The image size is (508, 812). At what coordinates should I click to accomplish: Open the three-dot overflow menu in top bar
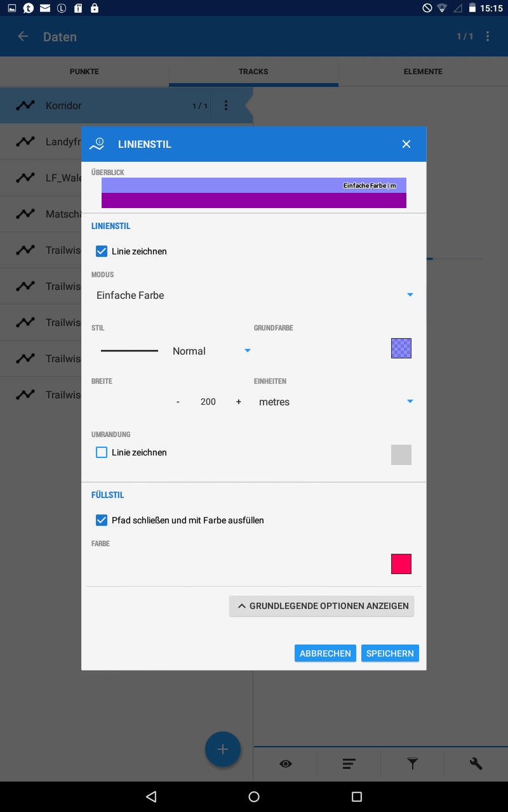tap(488, 37)
